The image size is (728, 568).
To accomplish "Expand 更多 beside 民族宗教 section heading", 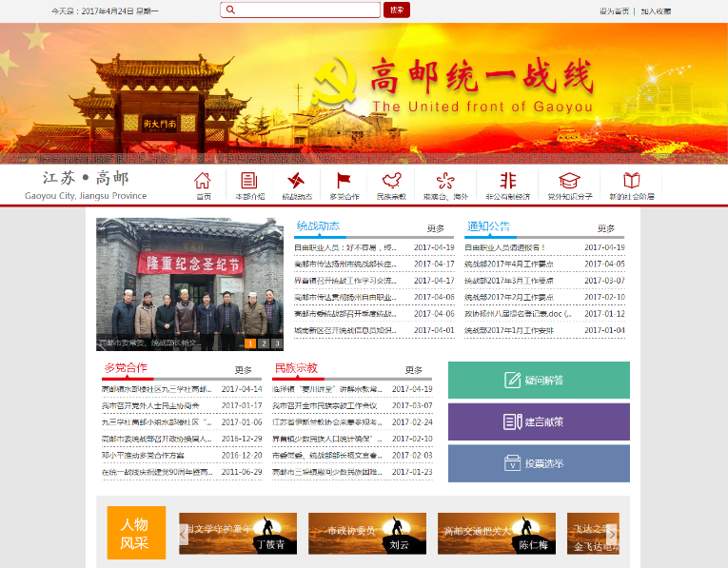I will (x=414, y=370).
